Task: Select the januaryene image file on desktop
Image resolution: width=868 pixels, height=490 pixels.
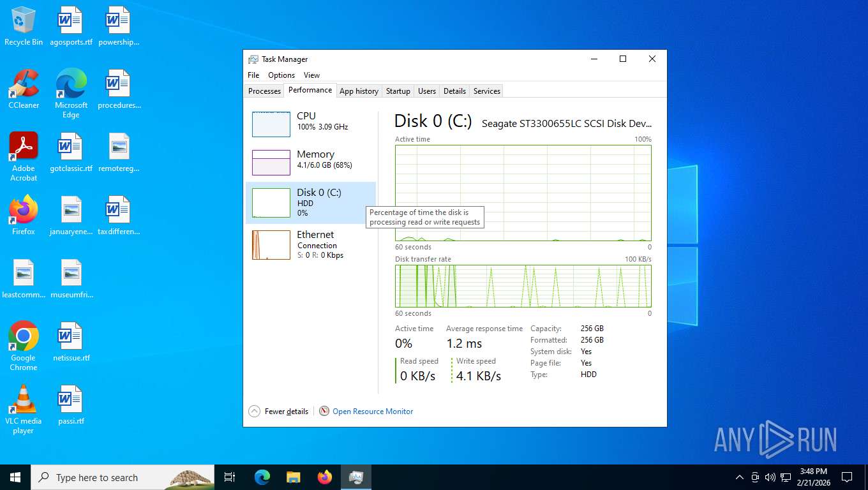Action: pos(71,216)
